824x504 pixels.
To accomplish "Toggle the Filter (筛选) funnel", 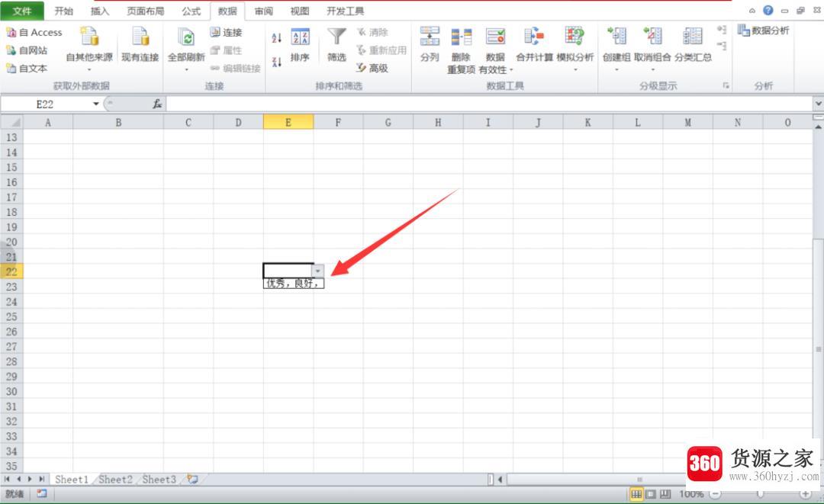I will [x=336, y=45].
